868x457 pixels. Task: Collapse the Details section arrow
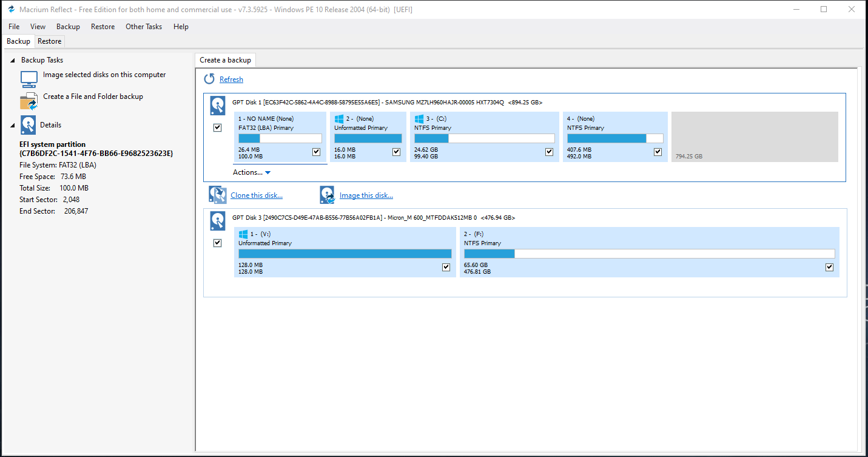13,126
